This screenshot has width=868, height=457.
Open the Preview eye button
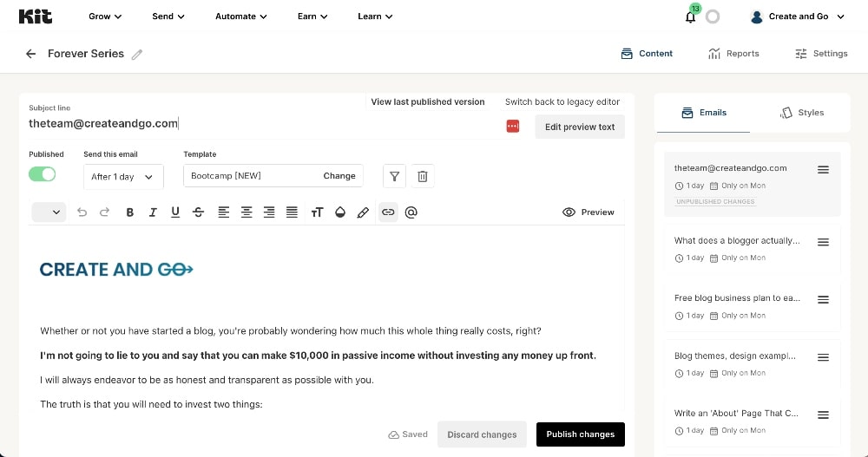point(588,212)
